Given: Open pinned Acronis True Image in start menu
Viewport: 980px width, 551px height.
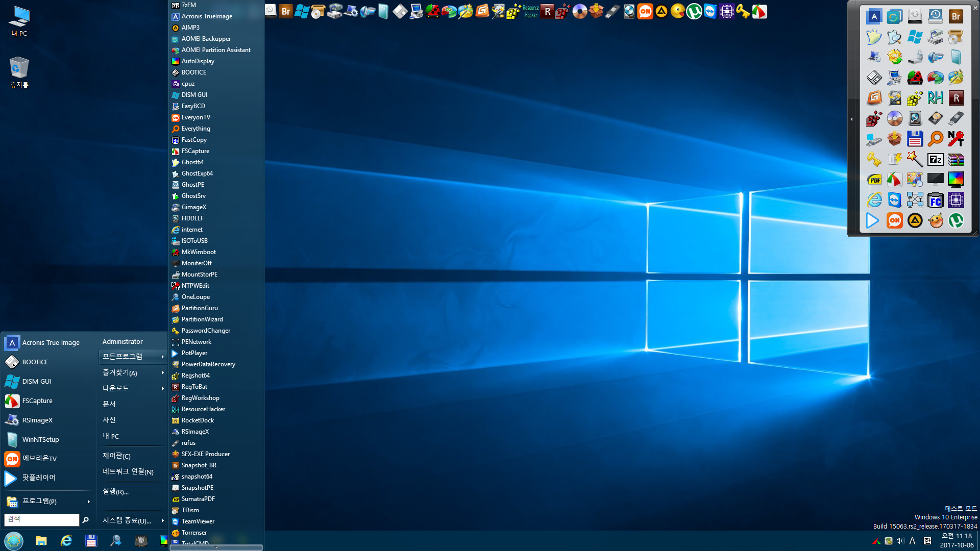Looking at the screenshot, I should point(50,343).
